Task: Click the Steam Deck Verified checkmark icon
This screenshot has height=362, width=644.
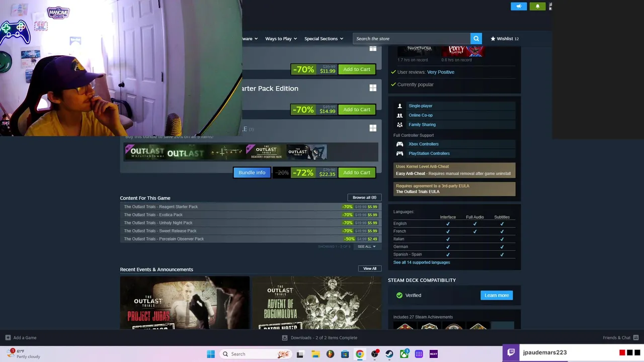Action: point(399,295)
